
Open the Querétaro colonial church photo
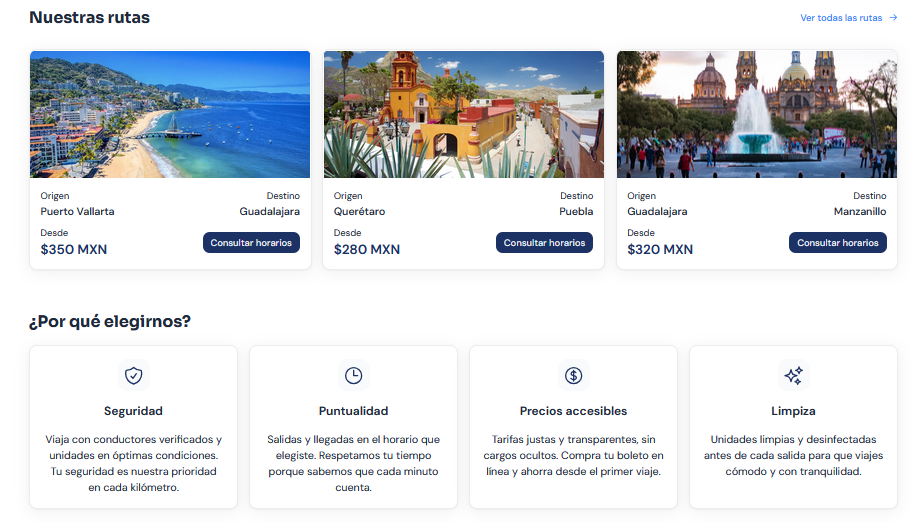[x=463, y=115]
